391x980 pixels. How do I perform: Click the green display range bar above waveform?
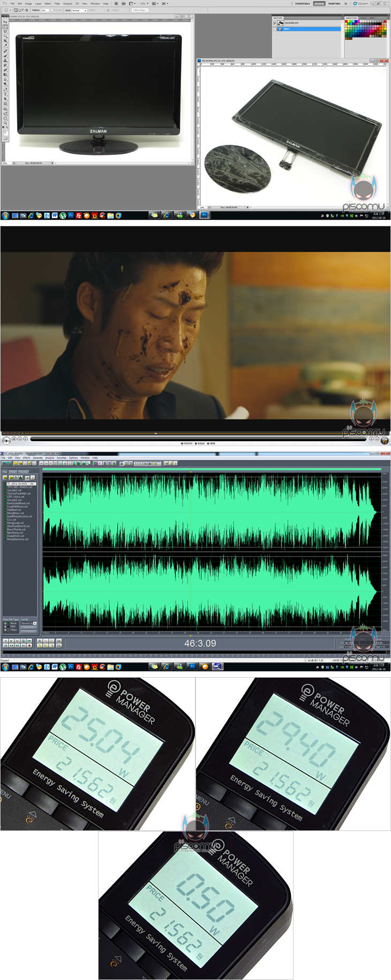212,469
